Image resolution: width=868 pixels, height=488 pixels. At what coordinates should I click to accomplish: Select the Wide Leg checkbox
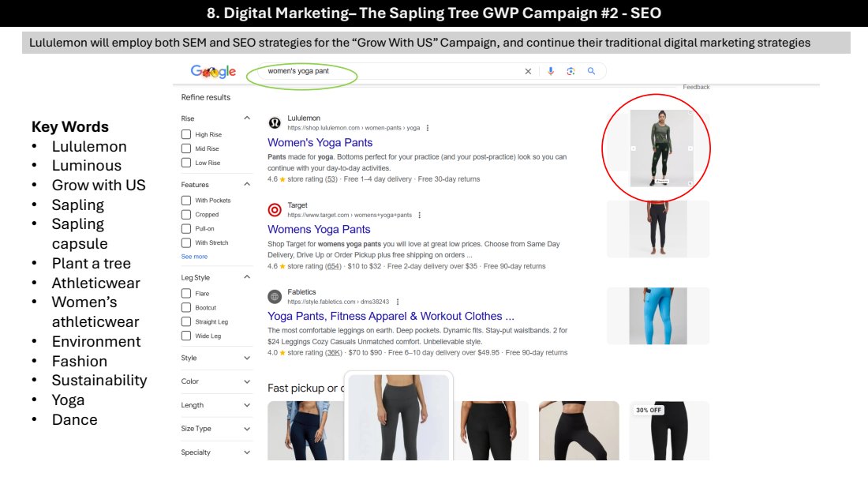(x=186, y=336)
